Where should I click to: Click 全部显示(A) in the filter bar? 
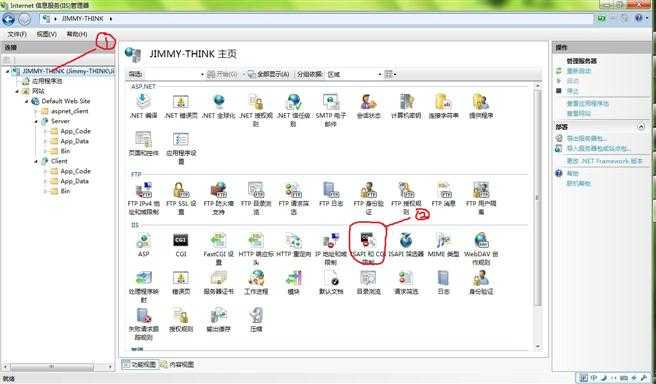click(268, 74)
